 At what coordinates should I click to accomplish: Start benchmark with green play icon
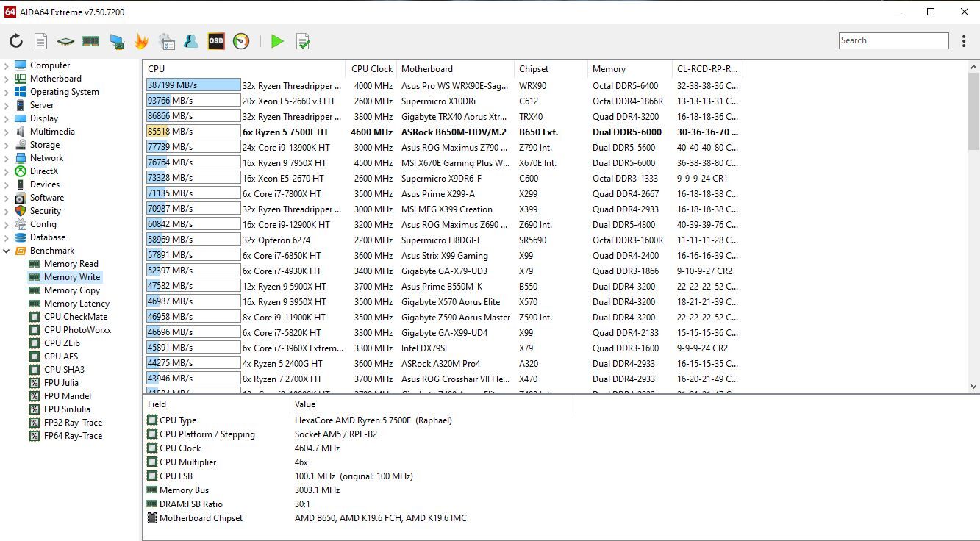point(277,41)
